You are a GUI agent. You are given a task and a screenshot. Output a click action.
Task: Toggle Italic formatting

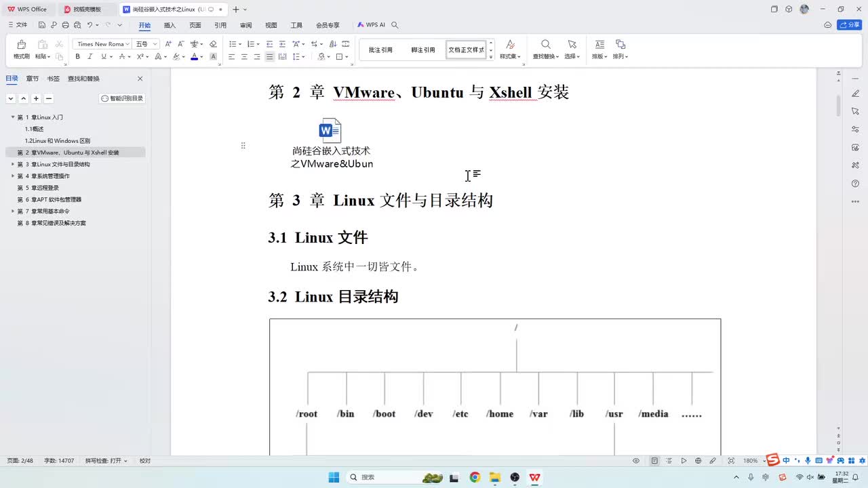coord(90,57)
